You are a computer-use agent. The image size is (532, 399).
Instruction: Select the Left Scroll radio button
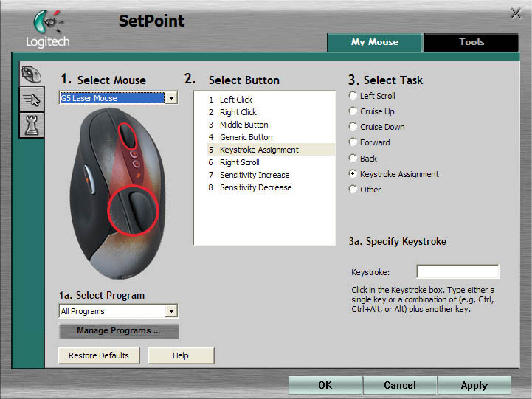click(353, 96)
